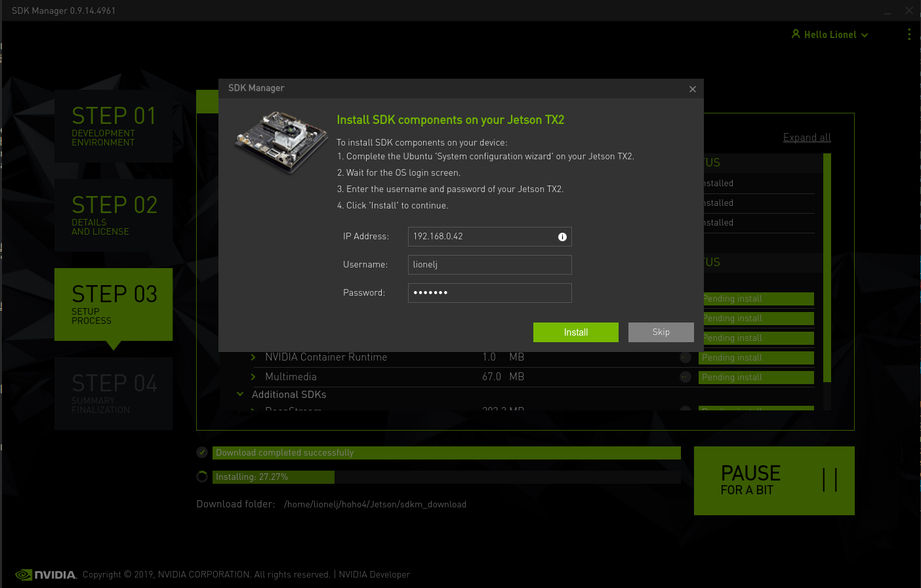The image size is (921, 588).
Task: Click the Multimedia 67.0 MB size
Action: pos(503,377)
